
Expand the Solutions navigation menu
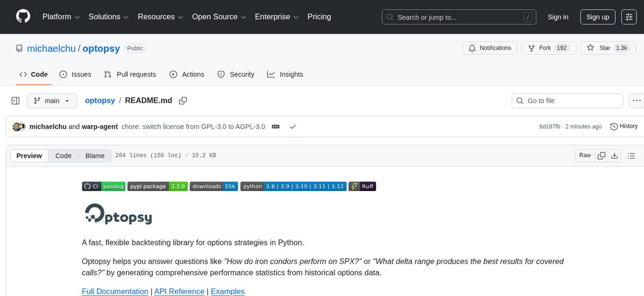108,17
